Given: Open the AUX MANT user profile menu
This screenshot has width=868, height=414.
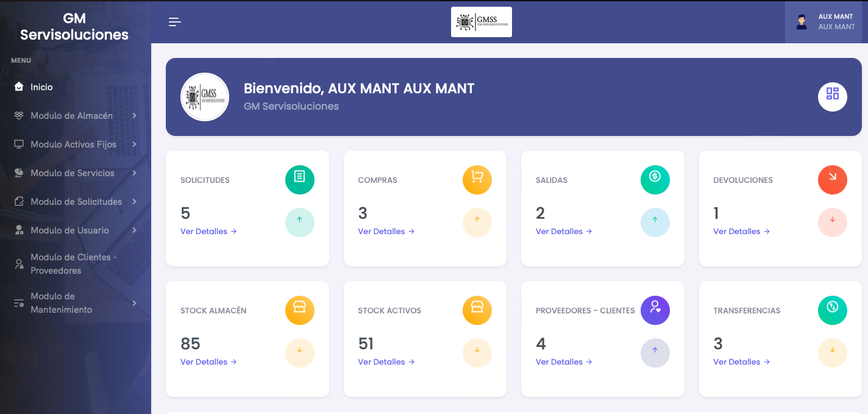Looking at the screenshot, I should point(826,22).
